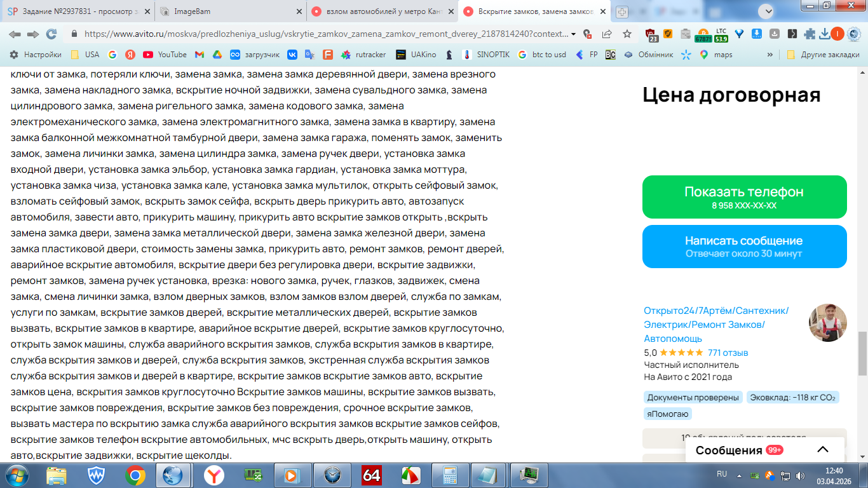868x488 pixels.
Task: Open the red 64 app on taskbar
Action: point(372,475)
